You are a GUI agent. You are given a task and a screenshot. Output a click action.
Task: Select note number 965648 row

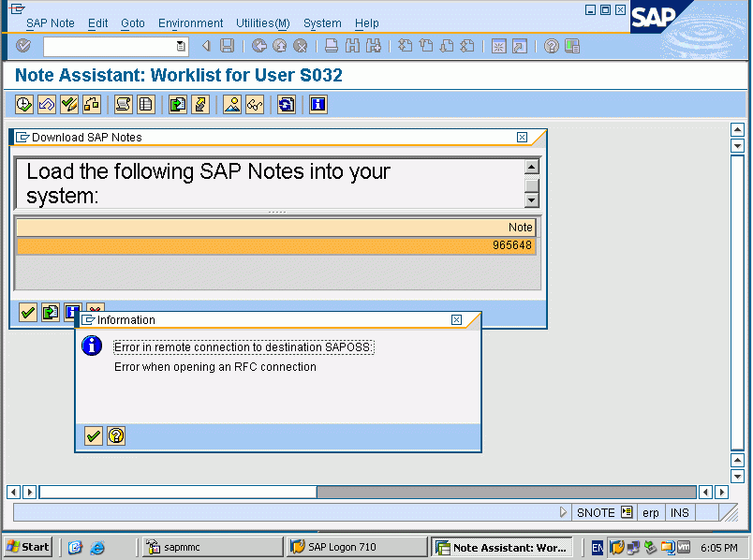click(276, 245)
